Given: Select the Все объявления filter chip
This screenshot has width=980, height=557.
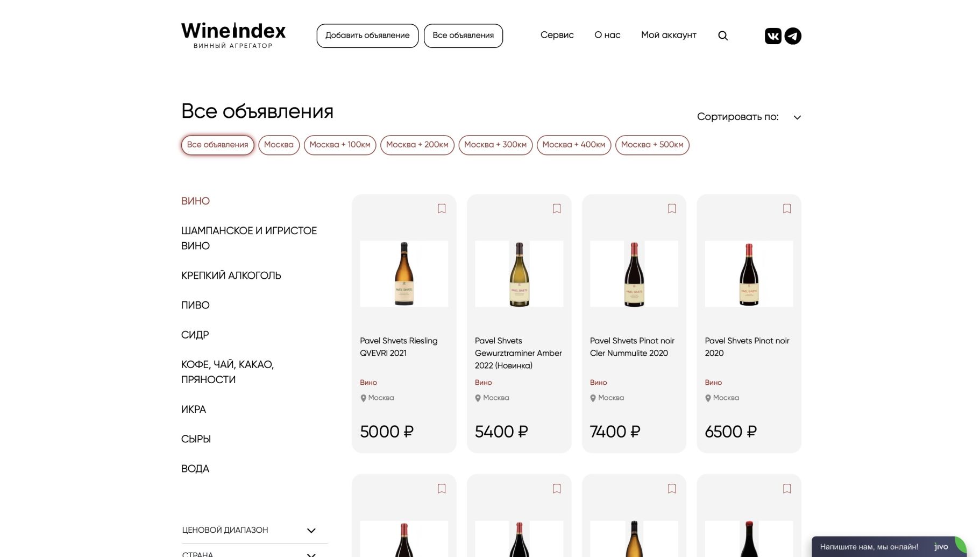Looking at the screenshot, I should coord(217,145).
